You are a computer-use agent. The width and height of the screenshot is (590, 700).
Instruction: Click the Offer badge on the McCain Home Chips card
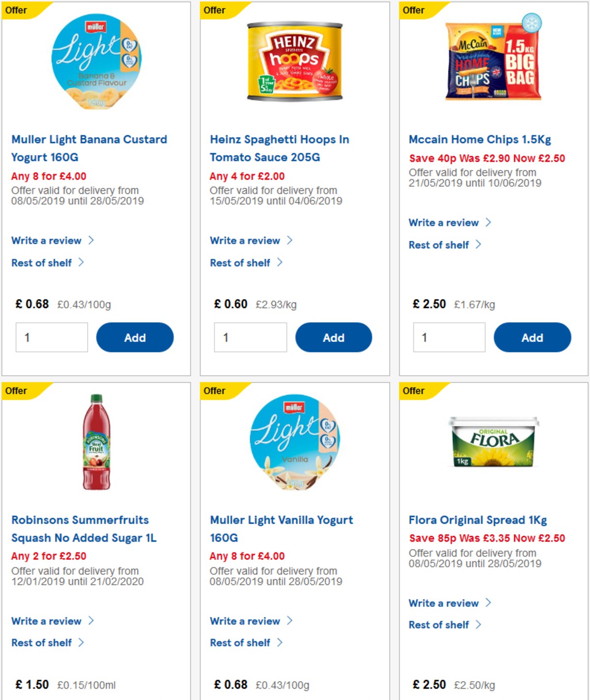pyautogui.click(x=413, y=10)
